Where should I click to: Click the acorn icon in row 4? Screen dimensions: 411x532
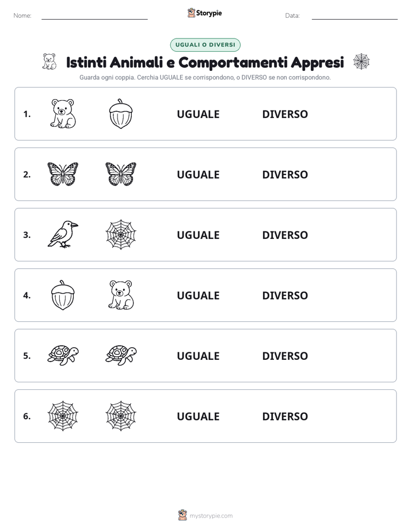63,295
